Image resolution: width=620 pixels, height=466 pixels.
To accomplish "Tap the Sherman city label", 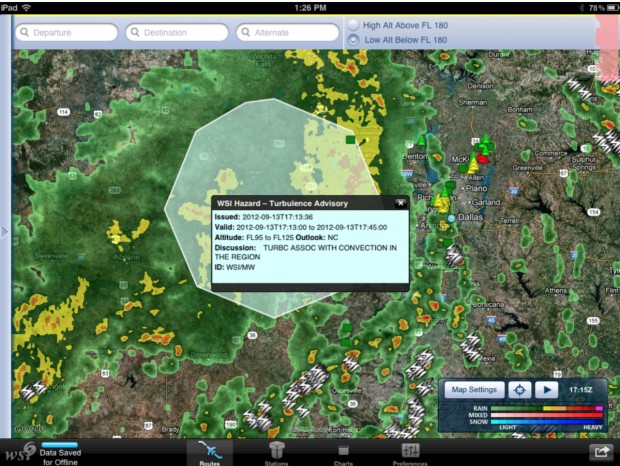I will point(473,102).
